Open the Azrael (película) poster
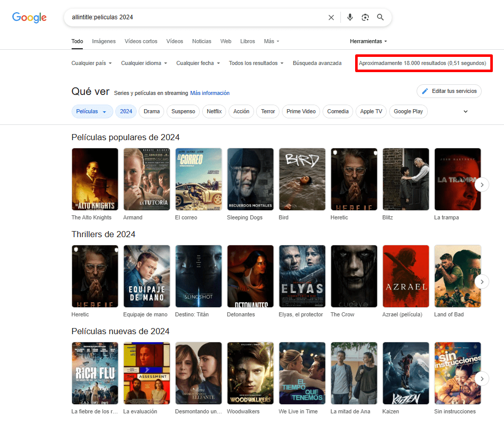This screenshot has width=504, height=422. point(406,276)
